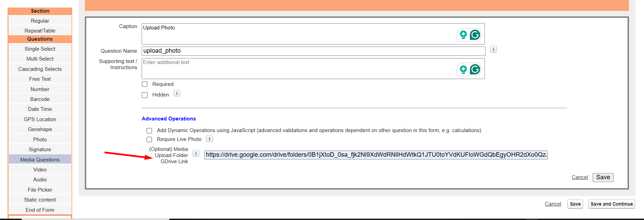The width and height of the screenshot is (644, 220).
Task: Add a Cascading Selects question
Action: coord(40,69)
